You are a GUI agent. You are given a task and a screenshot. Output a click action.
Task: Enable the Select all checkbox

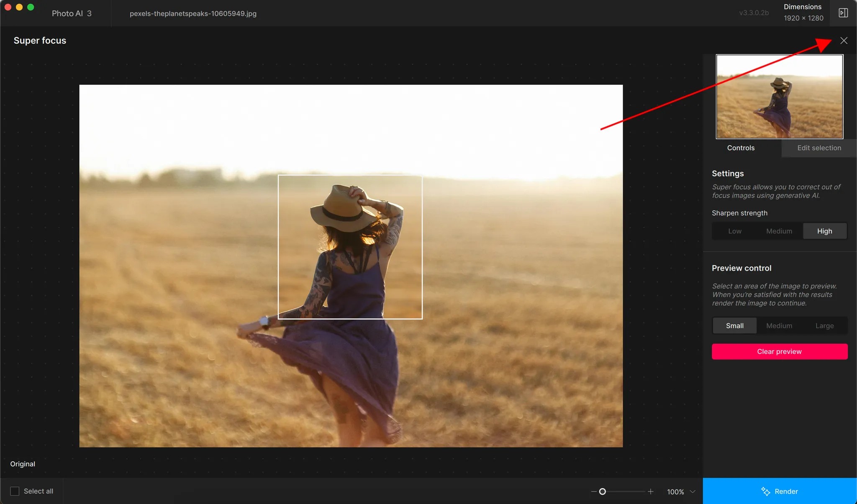[15, 491]
